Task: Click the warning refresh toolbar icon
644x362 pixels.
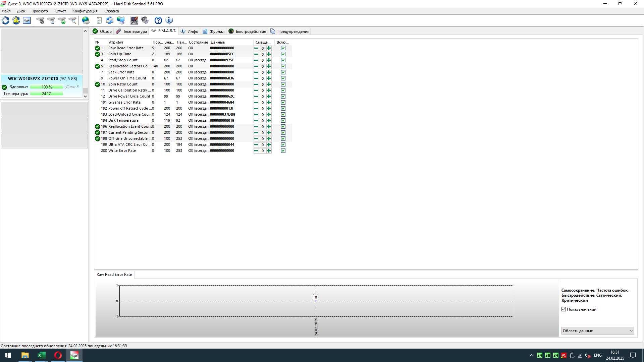Action: [x=16, y=20]
